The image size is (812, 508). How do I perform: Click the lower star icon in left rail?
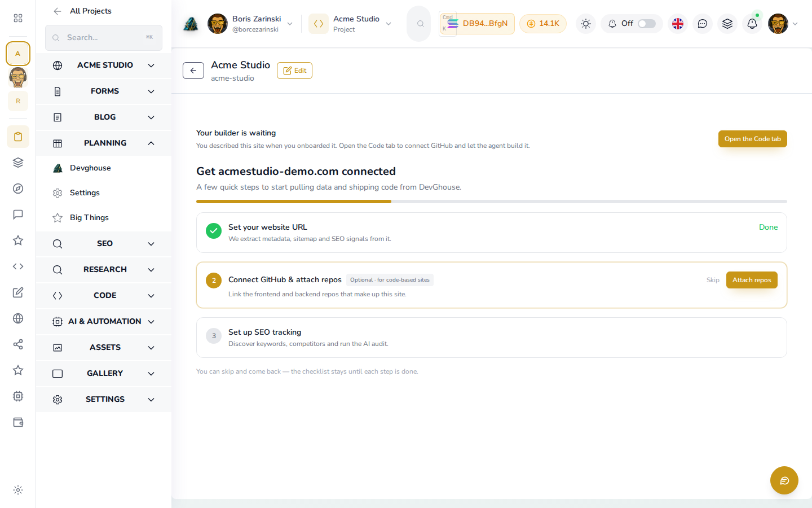click(x=18, y=370)
